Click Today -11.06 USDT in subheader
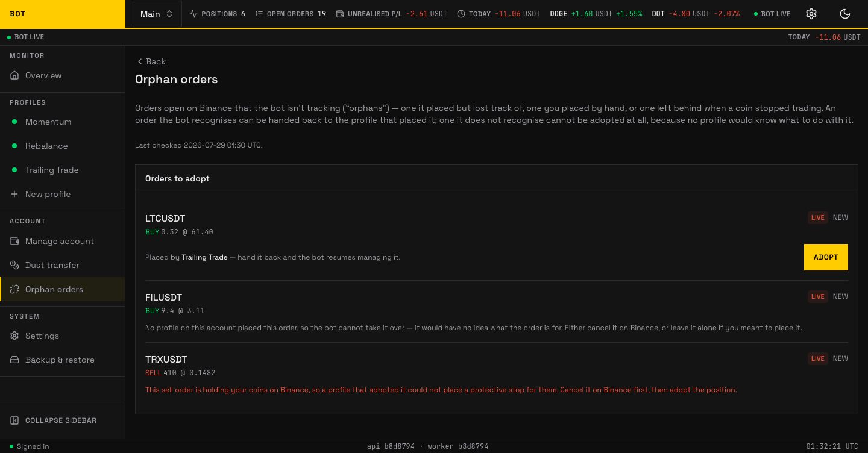868x453 pixels. coord(824,37)
